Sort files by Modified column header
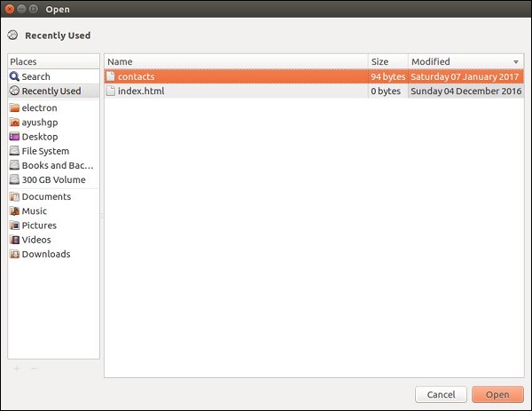532x411 pixels. tap(466, 61)
